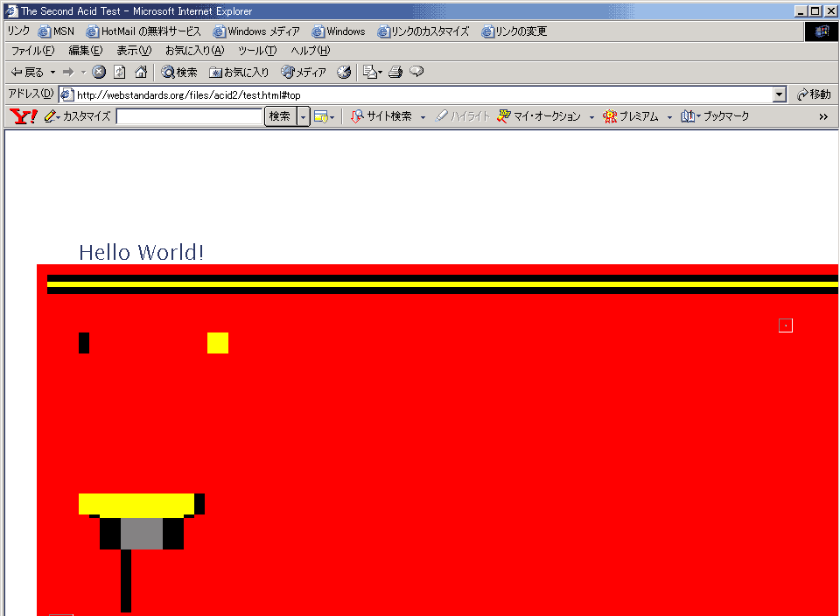Expand the Forward button history dropdown

83,72
